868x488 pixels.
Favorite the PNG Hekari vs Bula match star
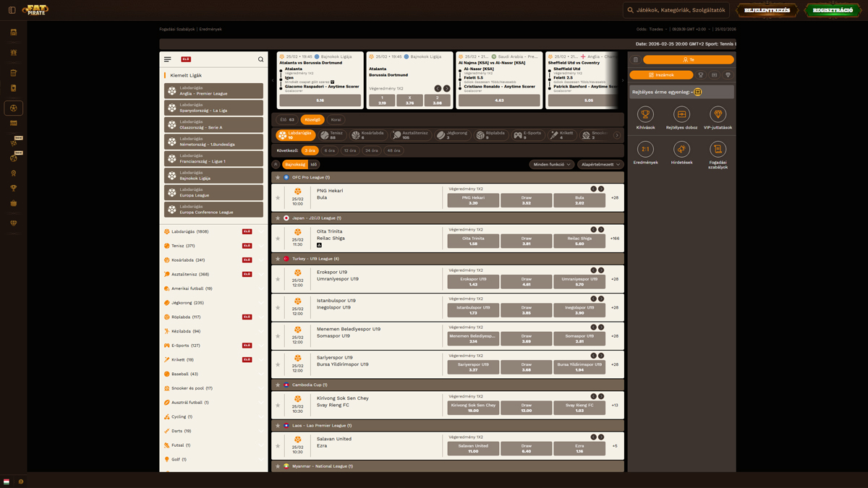pyautogui.click(x=278, y=197)
